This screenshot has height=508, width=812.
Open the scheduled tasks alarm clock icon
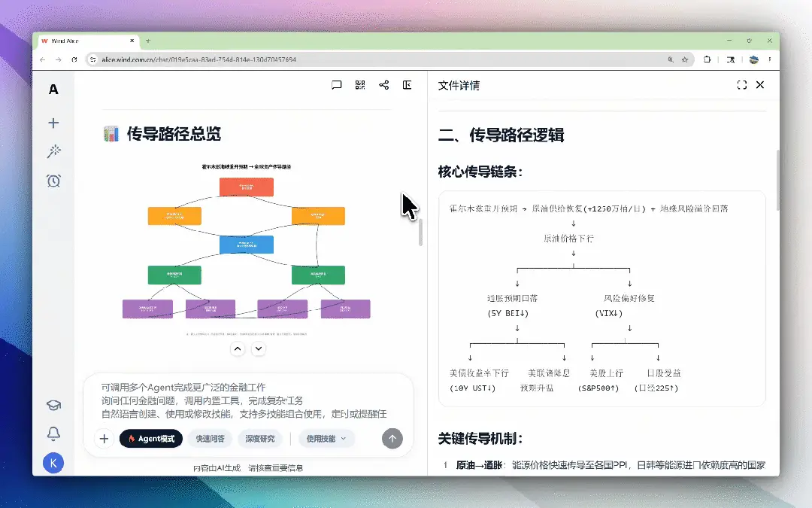53,181
